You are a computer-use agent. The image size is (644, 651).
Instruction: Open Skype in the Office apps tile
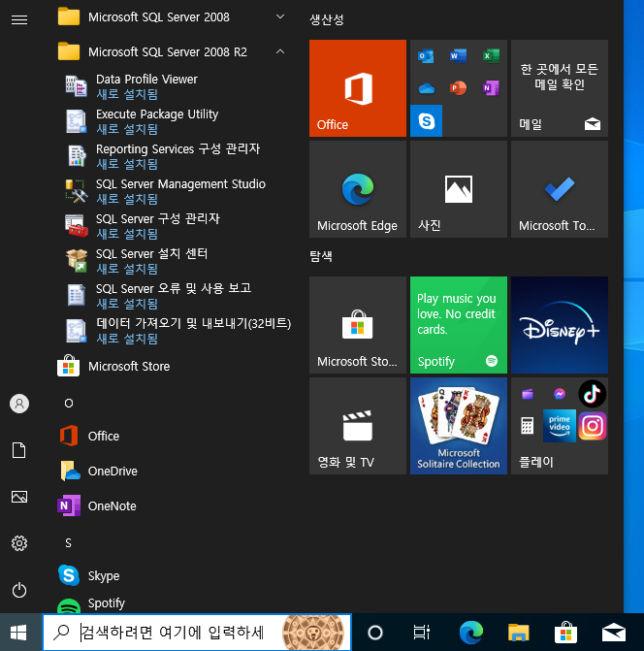pos(426,121)
